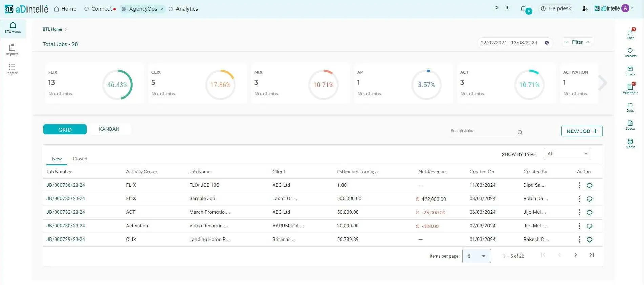644x285 pixels.
Task: Click FLIX 46.43% progress ring
Action: [117, 84]
